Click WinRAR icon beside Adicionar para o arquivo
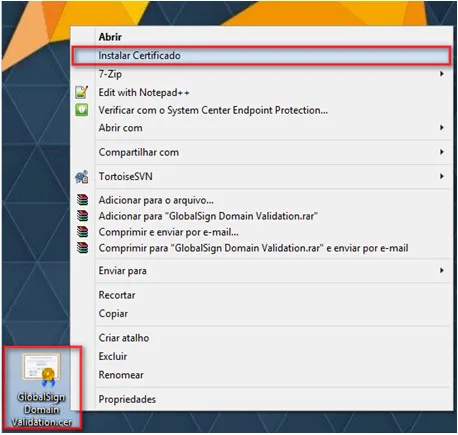The width and height of the screenshot is (458, 435). 82,200
